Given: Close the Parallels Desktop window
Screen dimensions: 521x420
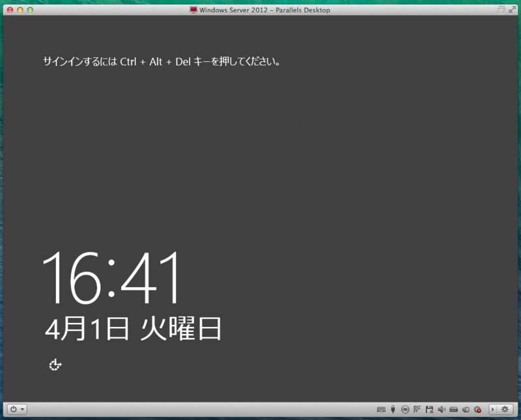Looking at the screenshot, I should click(x=10, y=10).
